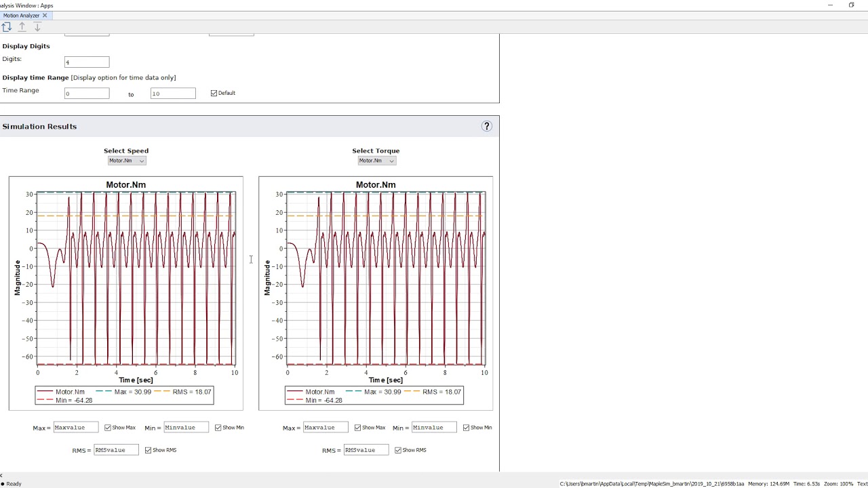Toggle Show RMS under speed plot
This screenshot has height=488, width=868.
[x=148, y=450]
